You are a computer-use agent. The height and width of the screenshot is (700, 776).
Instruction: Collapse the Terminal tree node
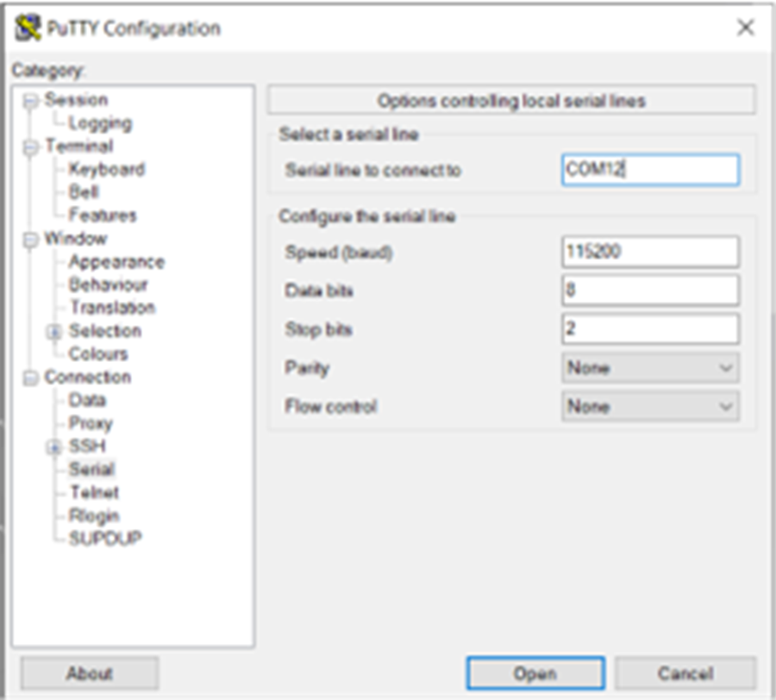(x=31, y=147)
